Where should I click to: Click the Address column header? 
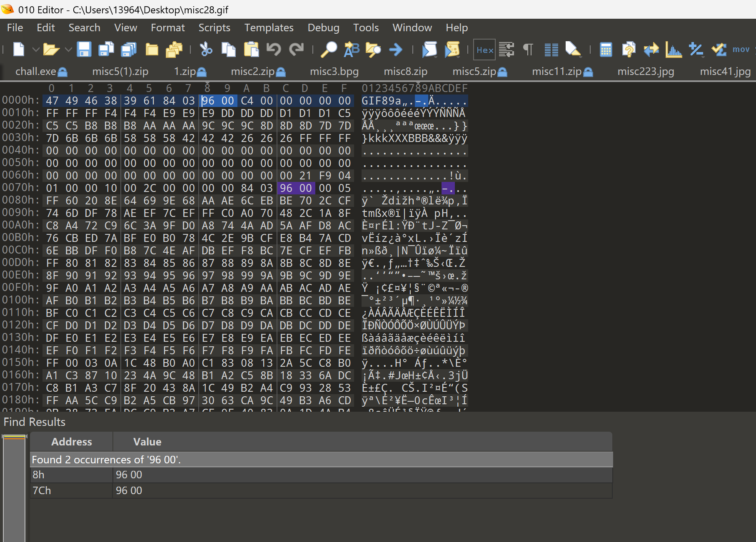[71, 442]
